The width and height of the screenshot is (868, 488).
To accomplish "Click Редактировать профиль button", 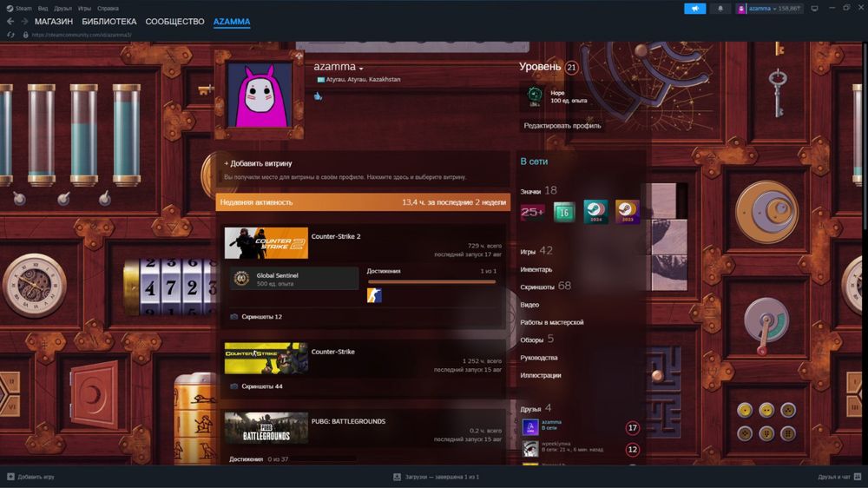I will point(562,126).
